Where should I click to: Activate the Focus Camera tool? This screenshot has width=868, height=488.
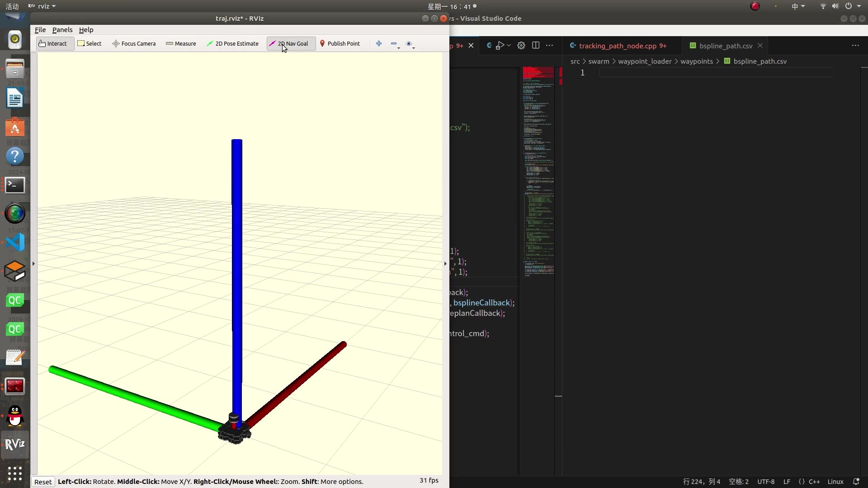coord(134,43)
